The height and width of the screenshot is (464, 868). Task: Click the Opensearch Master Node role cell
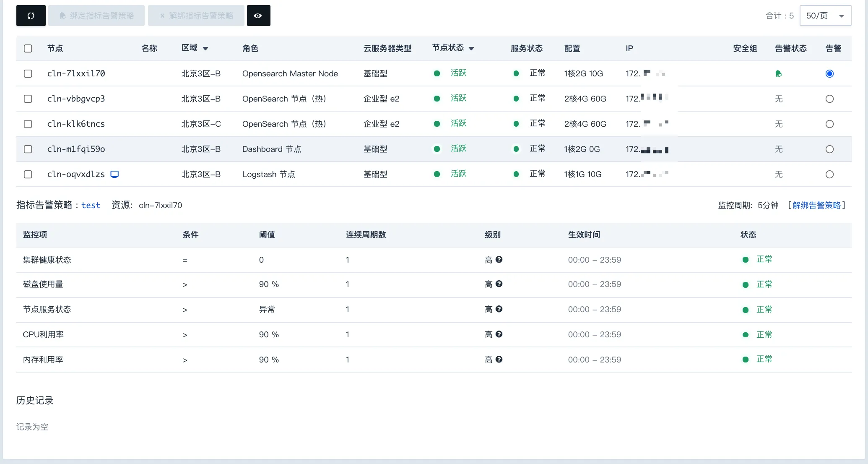coord(290,73)
